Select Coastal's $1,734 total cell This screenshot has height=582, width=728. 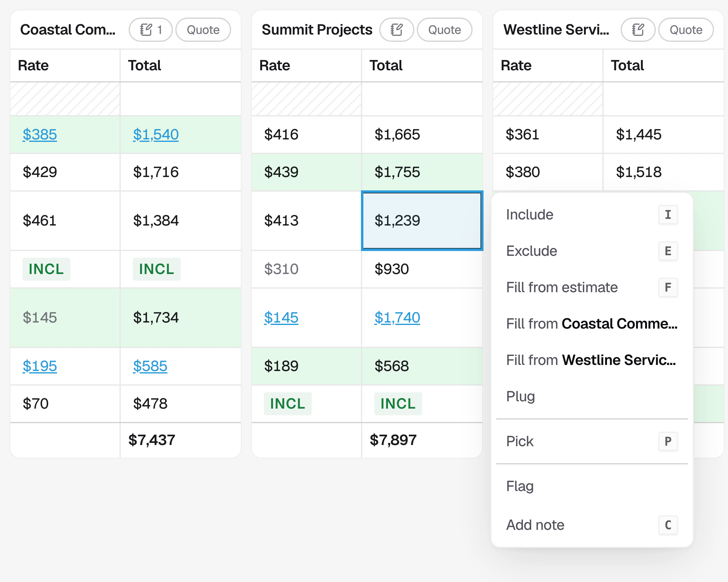[x=181, y=318]
